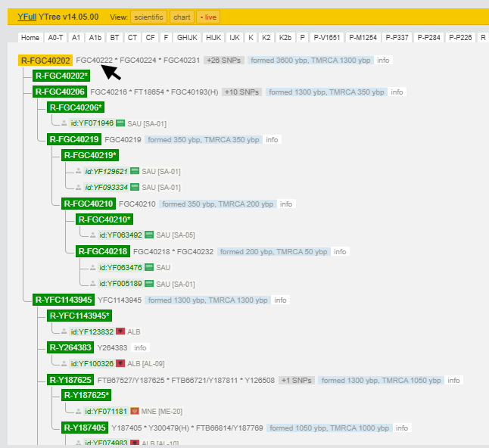Select the R-Y187625* node
Image resolution: width=489 pixels, height=448 pixels.
pos(86,395)
